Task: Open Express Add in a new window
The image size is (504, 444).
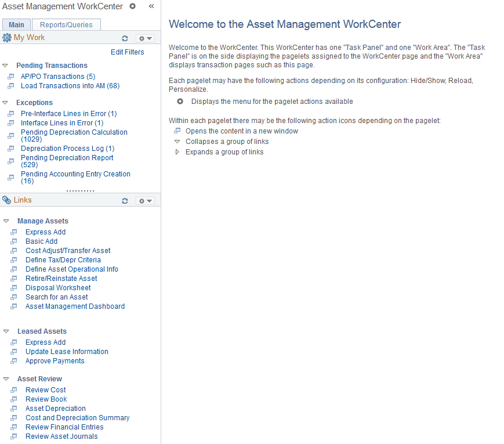Action: click(x=13, y=232)
